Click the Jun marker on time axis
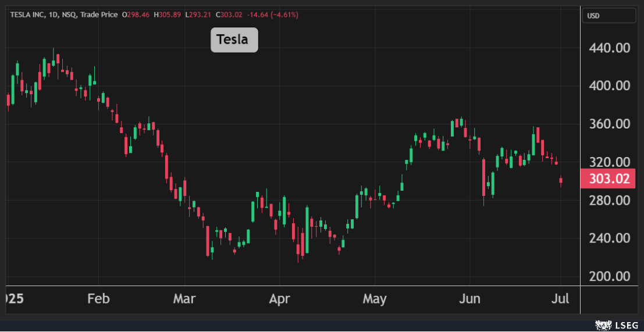 pyautogui.click(x=469, y=299)
